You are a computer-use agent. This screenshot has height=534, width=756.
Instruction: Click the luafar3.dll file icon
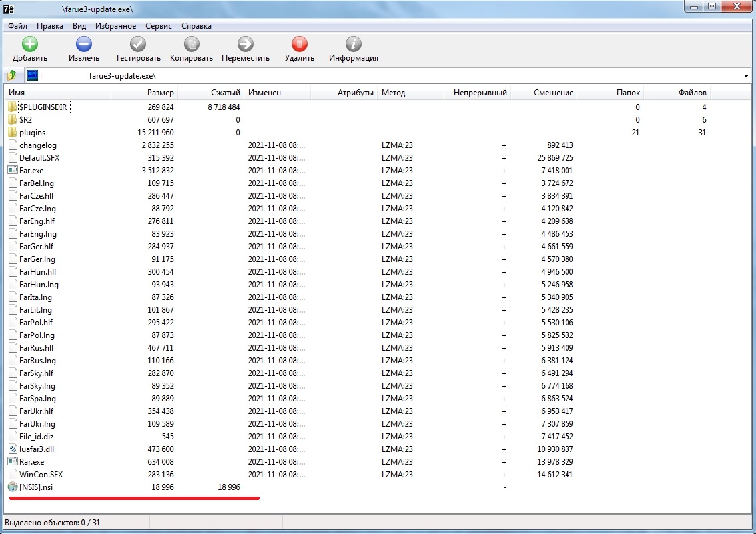pos(13,449)
